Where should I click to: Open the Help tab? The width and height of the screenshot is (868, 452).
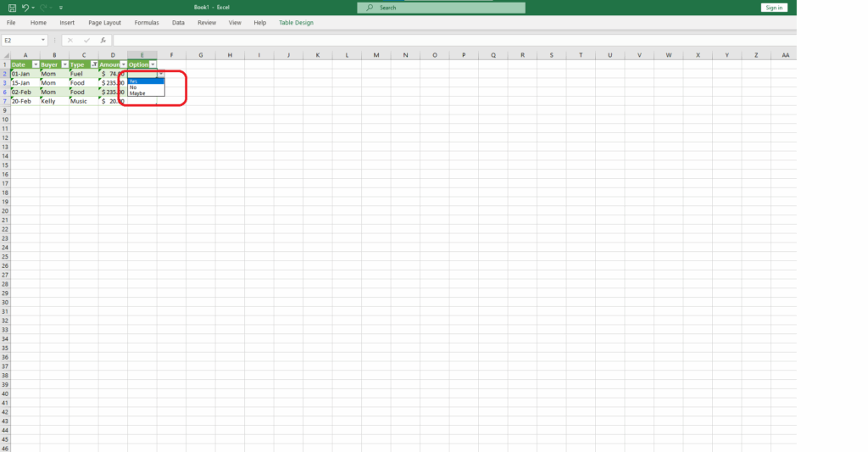pos(259,23)
